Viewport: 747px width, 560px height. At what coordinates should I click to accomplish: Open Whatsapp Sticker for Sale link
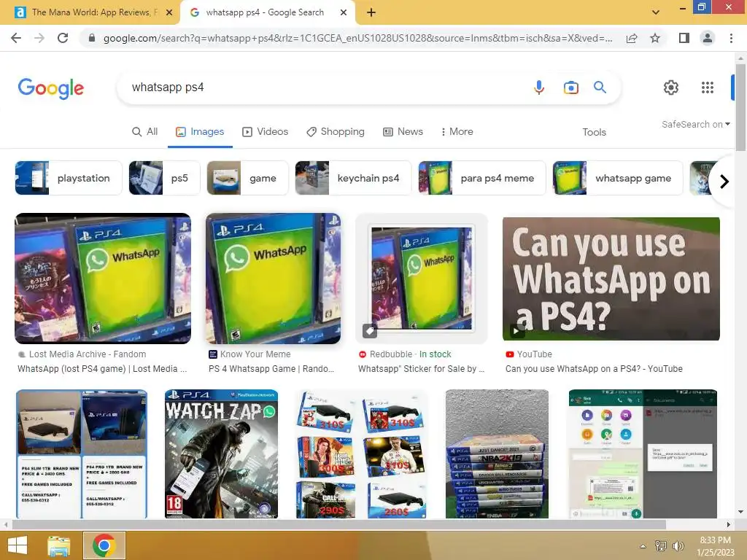pyautogui.click(x=421, y=368)
